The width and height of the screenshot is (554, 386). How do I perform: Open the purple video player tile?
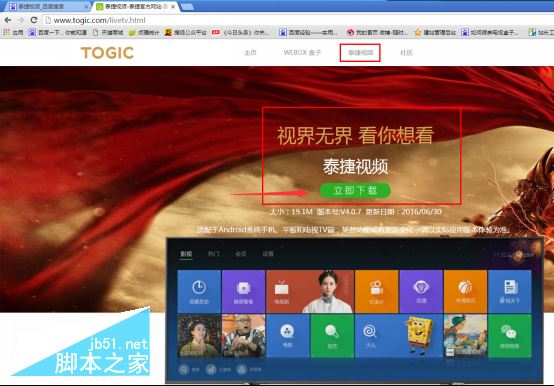pos(243,291)
